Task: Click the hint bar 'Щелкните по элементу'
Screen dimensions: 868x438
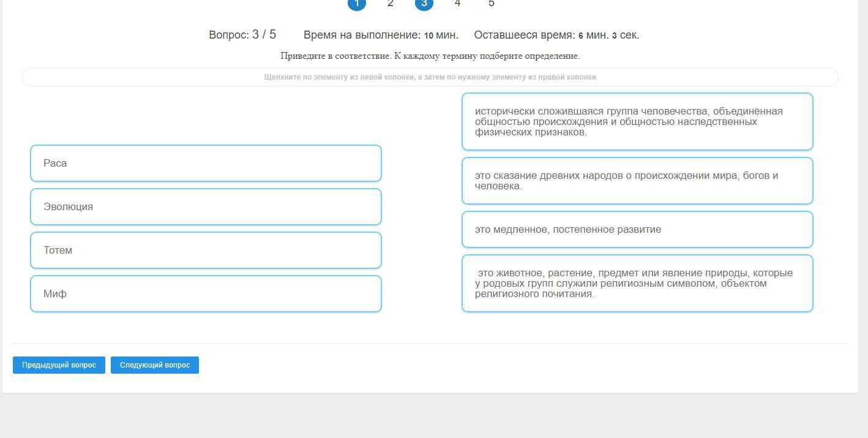Action: (x=430, y=77)
